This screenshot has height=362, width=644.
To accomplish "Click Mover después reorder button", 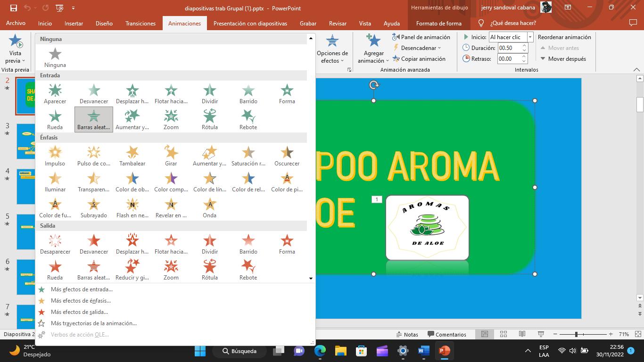I will coord(563,58).
